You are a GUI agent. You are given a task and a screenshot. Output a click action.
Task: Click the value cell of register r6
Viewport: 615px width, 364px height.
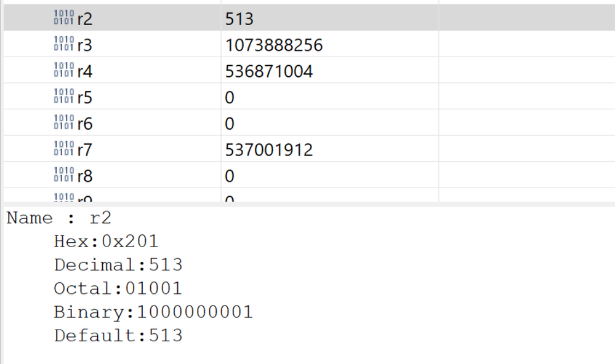230,124
